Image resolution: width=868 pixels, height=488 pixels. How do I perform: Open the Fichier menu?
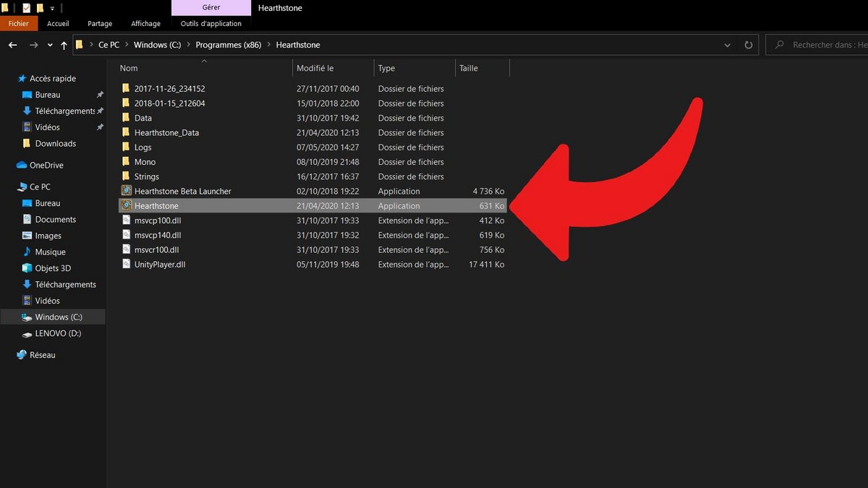19,24
